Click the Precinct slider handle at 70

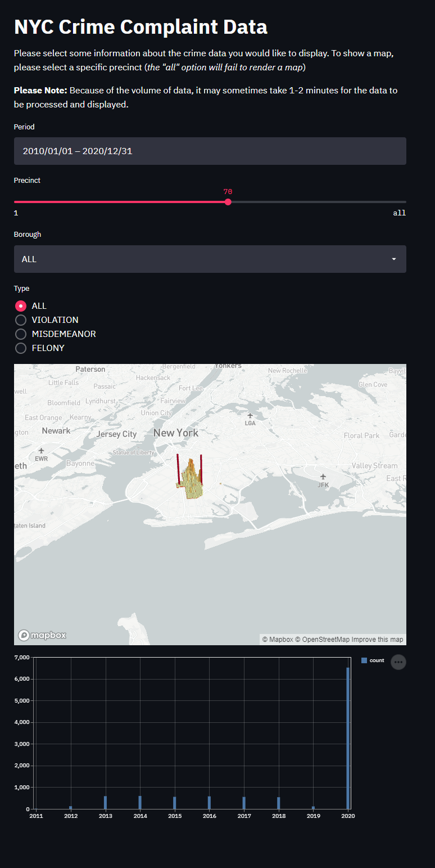click(x=228, y=202)
